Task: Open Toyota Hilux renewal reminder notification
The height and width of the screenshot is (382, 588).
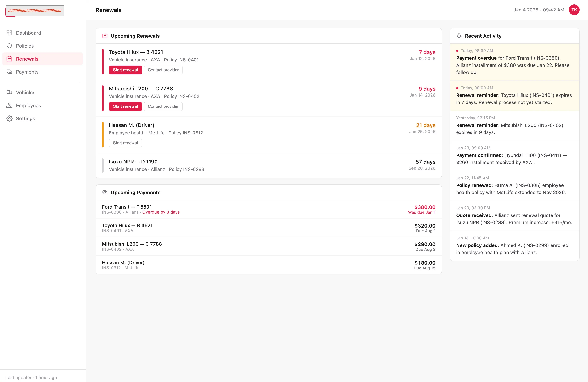Action: (x=515, y=96)
